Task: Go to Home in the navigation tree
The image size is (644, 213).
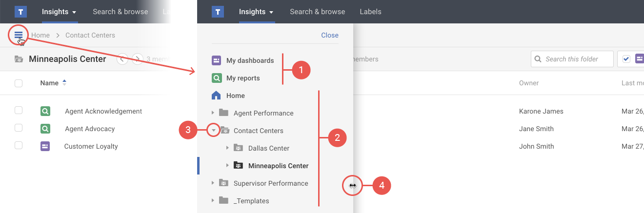Action: 235,96
